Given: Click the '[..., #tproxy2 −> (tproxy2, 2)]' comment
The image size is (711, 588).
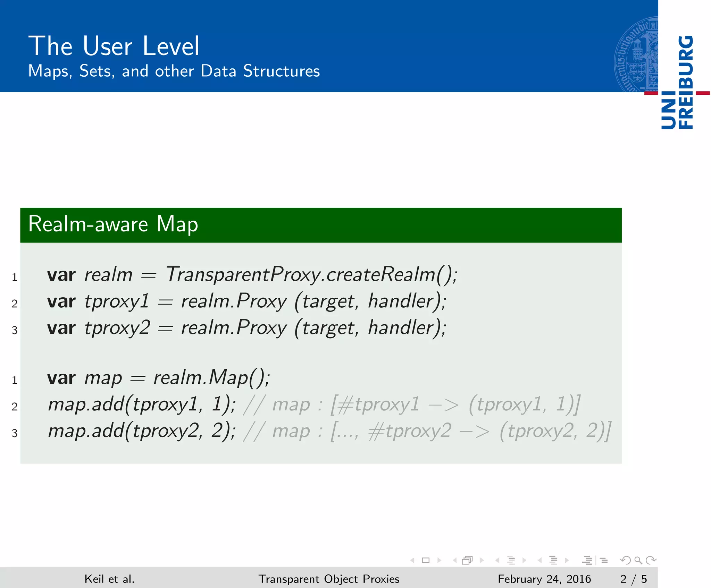Looking at the screenshot, I should (x=471, y=431).
